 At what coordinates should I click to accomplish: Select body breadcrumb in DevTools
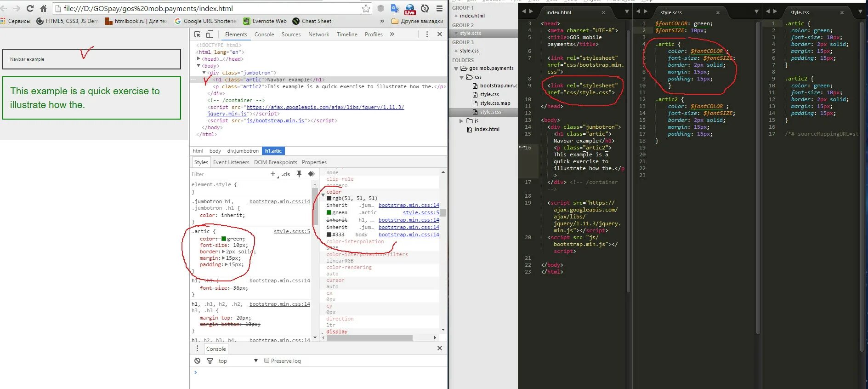click(x=215, y=151)
